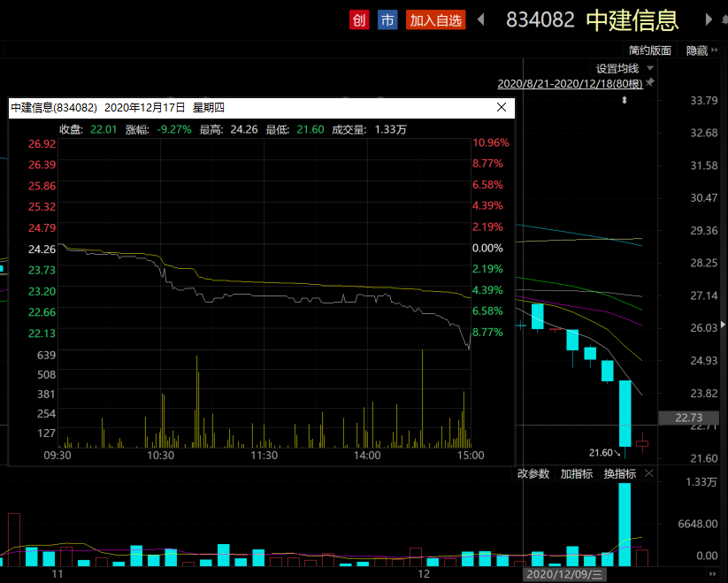Click the red 创 board badge
This screenshot has width=728, height=583.
tap(358, 19)
